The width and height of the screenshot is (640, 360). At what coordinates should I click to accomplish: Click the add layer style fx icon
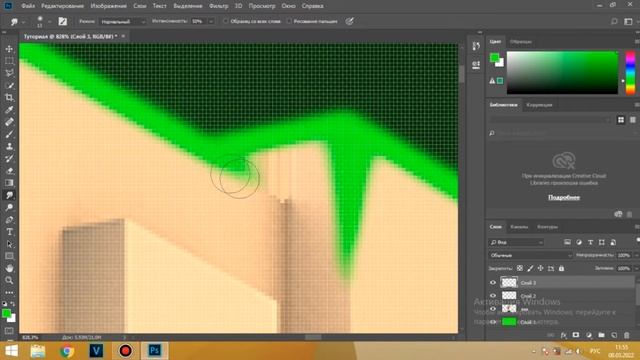pyautogui.click(x=564, y=336)
